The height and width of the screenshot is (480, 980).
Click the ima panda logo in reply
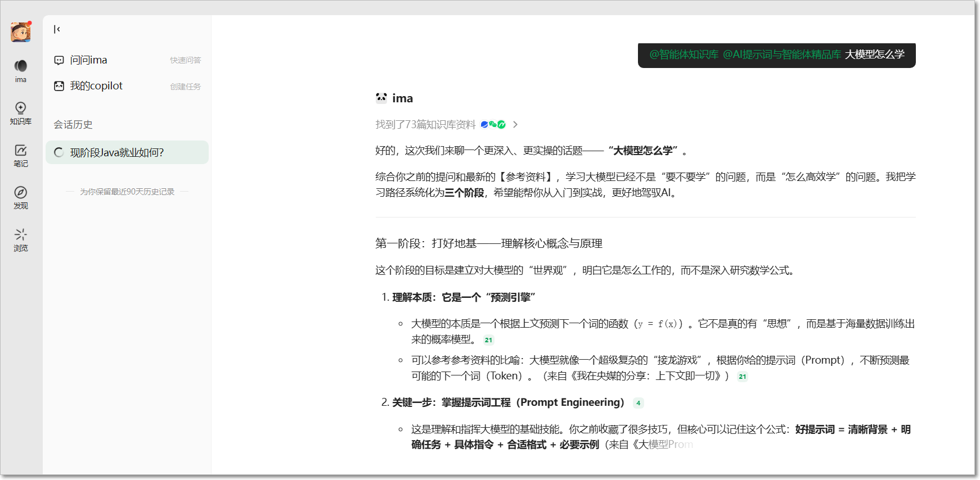381,98
